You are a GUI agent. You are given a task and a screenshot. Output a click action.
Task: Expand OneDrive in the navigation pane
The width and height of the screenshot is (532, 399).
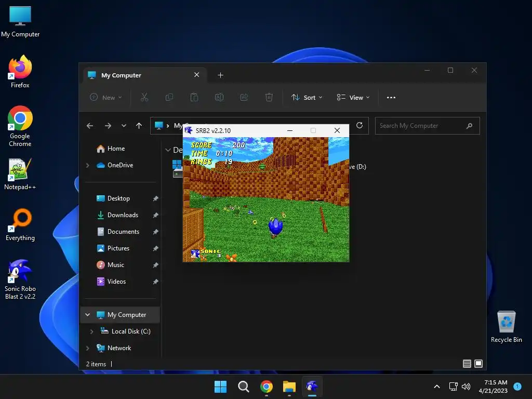(x=87, y=165)
